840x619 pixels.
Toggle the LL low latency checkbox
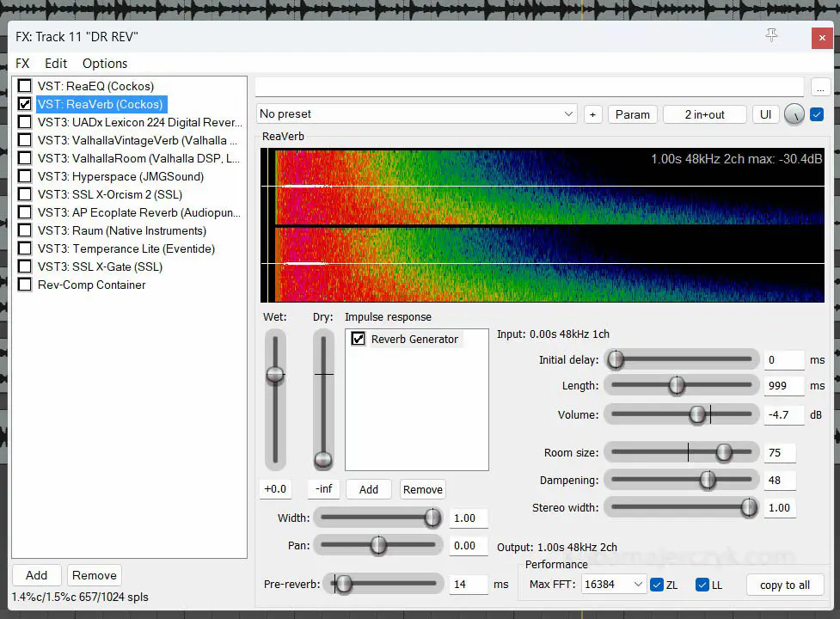(x=702, y=585)
